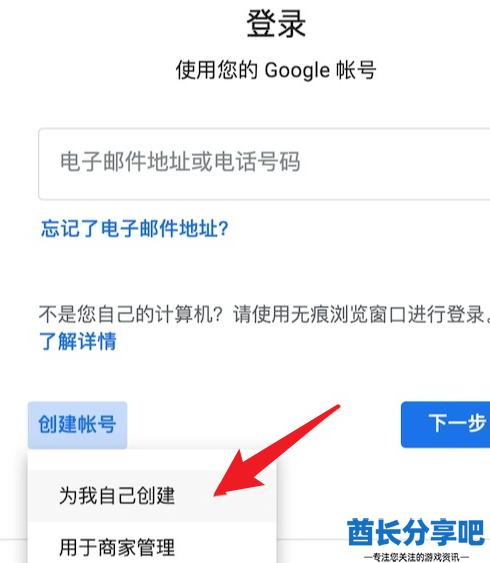
Task: Click the 专注您关注的游戏资讯 tagline text
Action: pos(416,557)
